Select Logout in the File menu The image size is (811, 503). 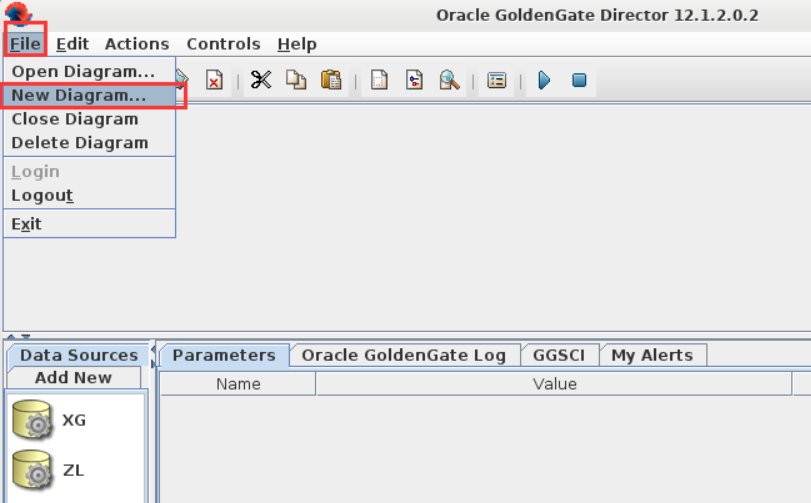point(89,195)
